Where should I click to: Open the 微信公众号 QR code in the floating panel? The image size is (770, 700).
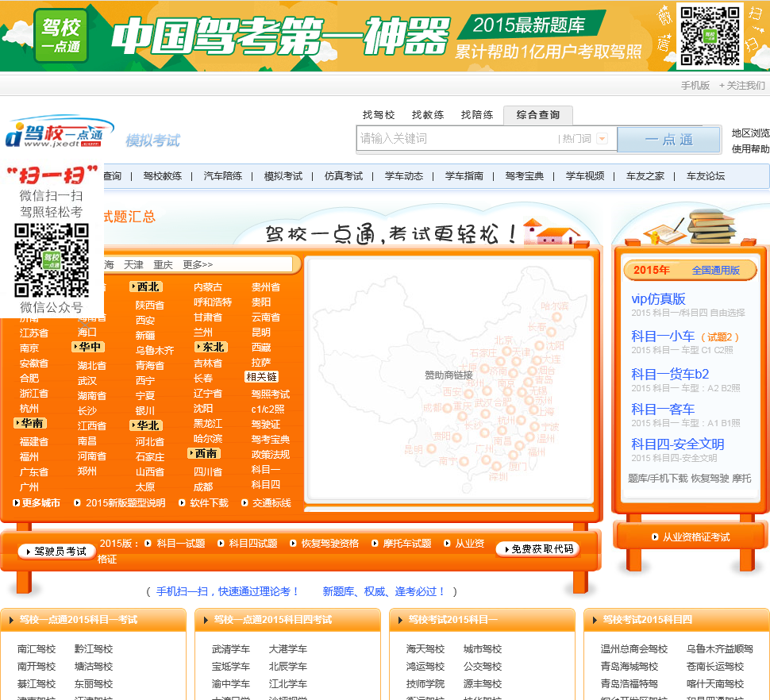pos(51,260)
